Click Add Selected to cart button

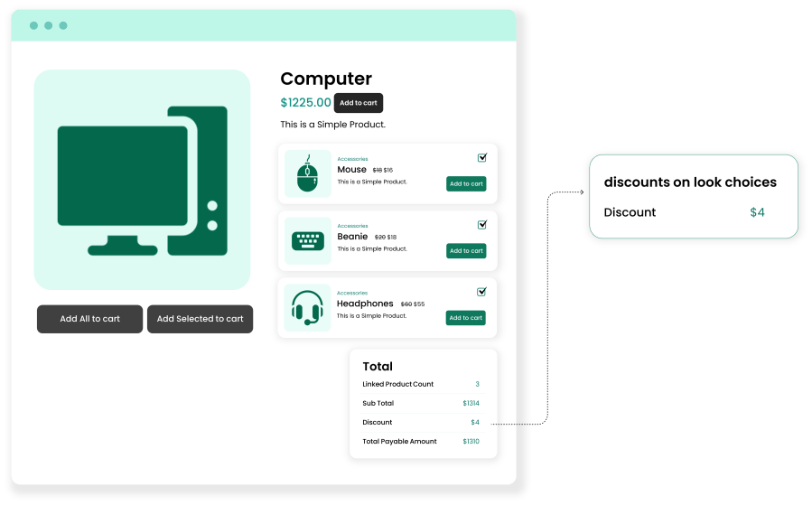click(x=200, y=319)
